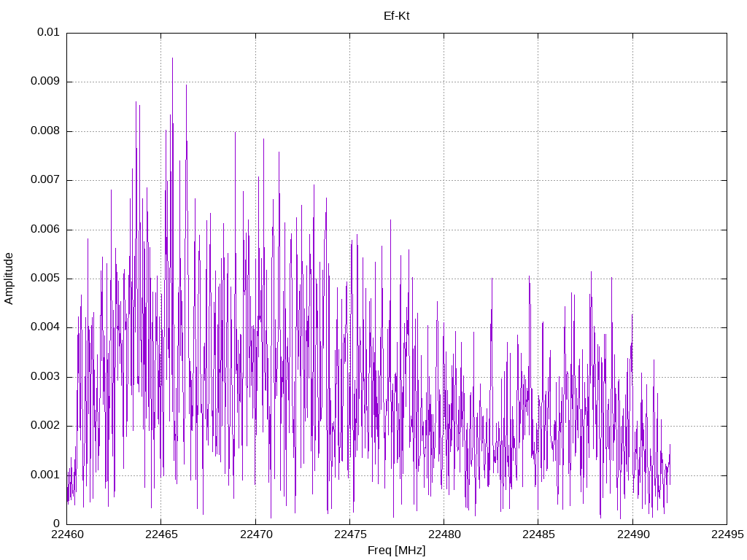The width and height of the screenshot is (747, 560).
Task: Click the 0.004 y-axis tick label
Action: pos(45,327)
